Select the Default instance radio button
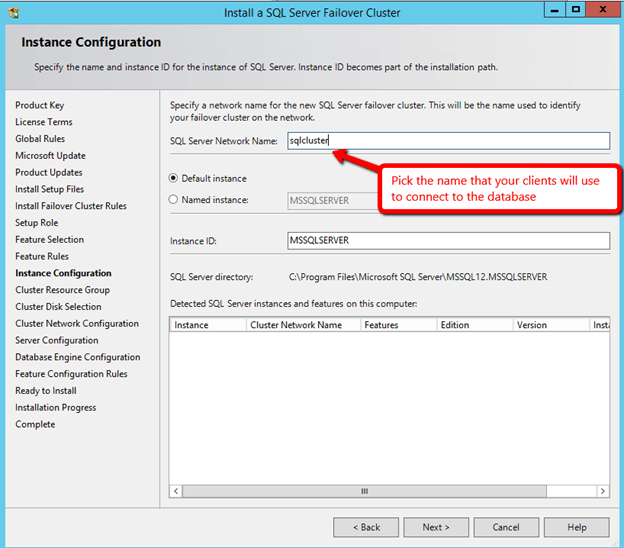 coord(175,179)
